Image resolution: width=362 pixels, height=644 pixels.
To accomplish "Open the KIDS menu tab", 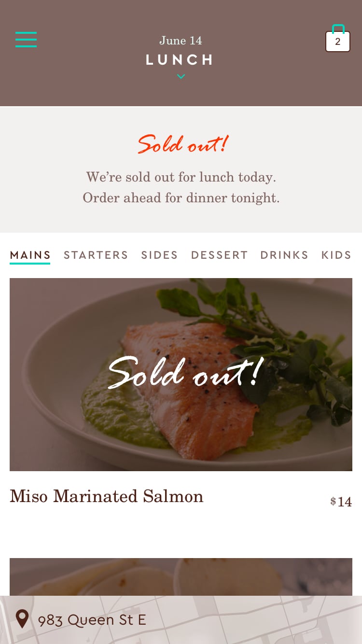I will 336,255.
